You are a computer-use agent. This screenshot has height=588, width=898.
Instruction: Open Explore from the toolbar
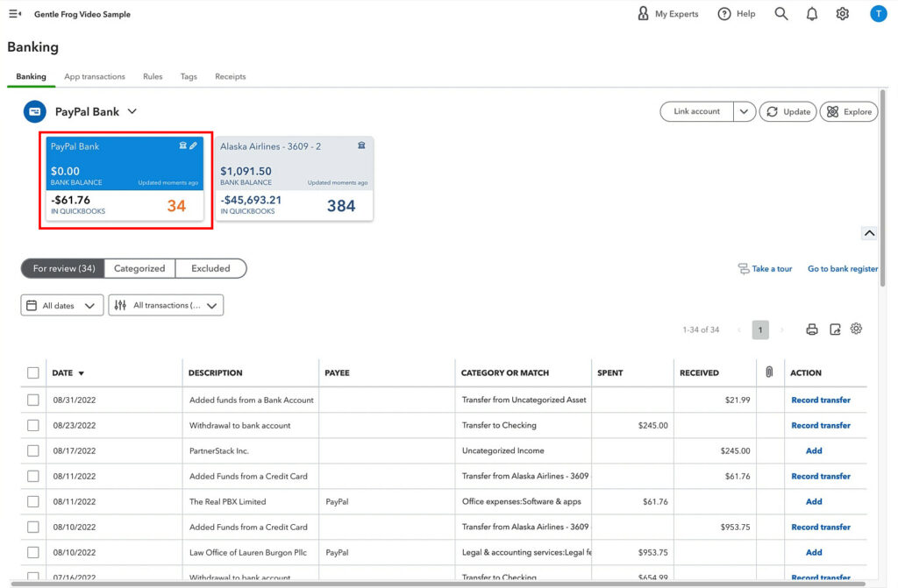point(848,111)
